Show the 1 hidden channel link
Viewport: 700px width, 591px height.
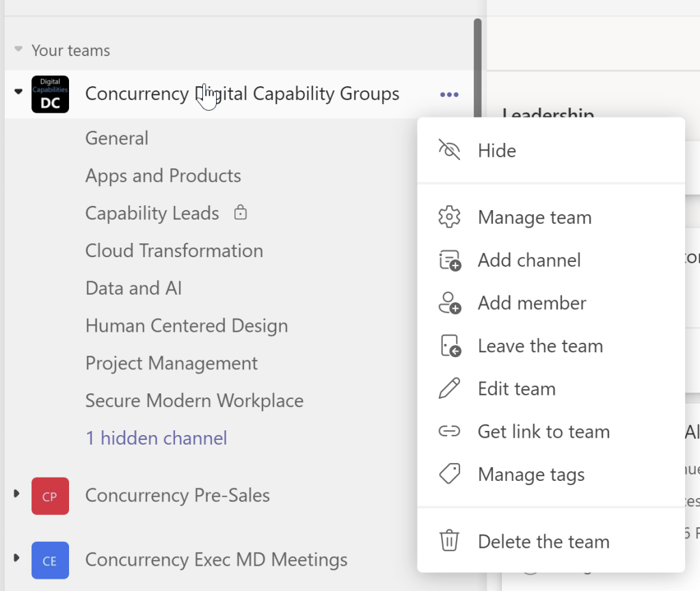(x=156, y=438)
